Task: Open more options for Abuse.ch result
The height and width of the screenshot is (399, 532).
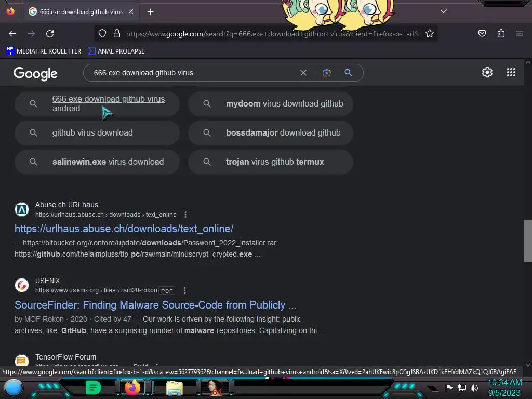Action: tap(185, 215)
